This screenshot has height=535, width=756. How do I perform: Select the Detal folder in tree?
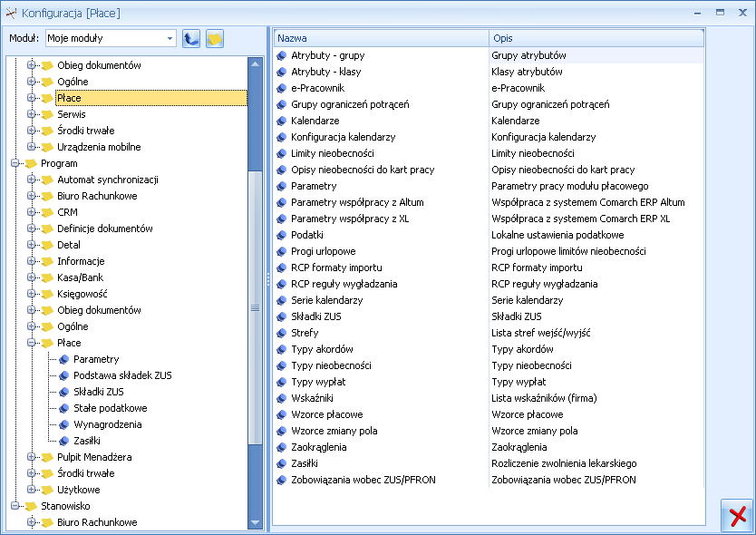69,245
